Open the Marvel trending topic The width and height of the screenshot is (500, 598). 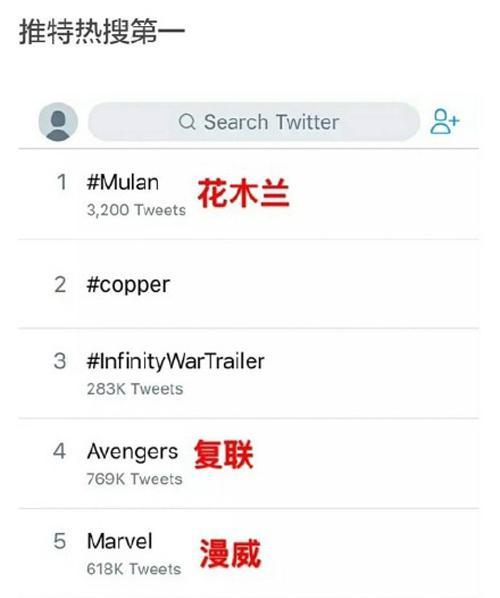click(x=120, y=541)
